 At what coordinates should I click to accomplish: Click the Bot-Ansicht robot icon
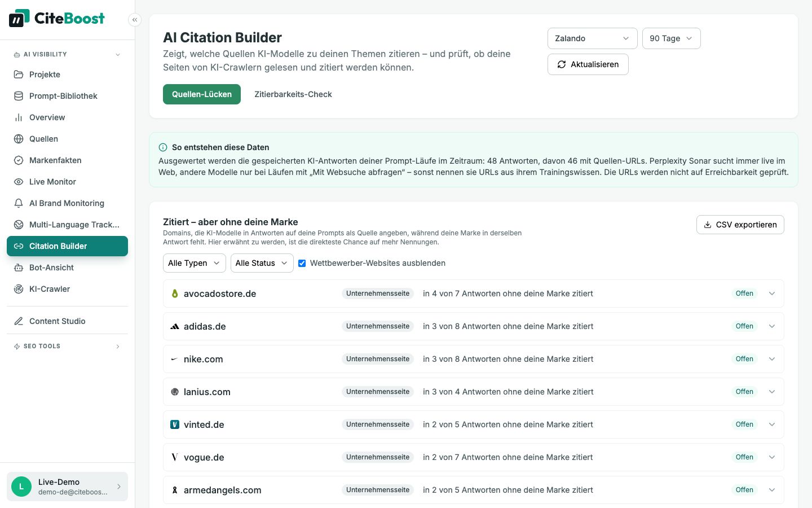tap(19, 268)
